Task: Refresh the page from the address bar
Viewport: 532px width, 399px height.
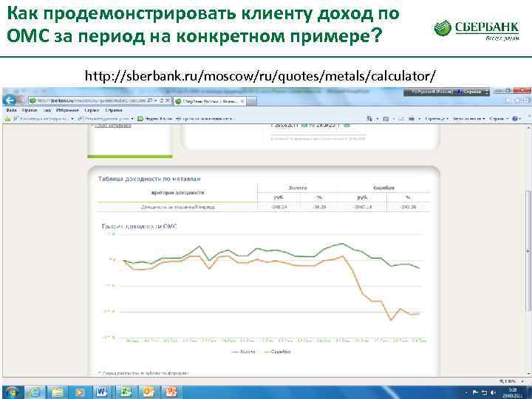Action: click(162, 100)
